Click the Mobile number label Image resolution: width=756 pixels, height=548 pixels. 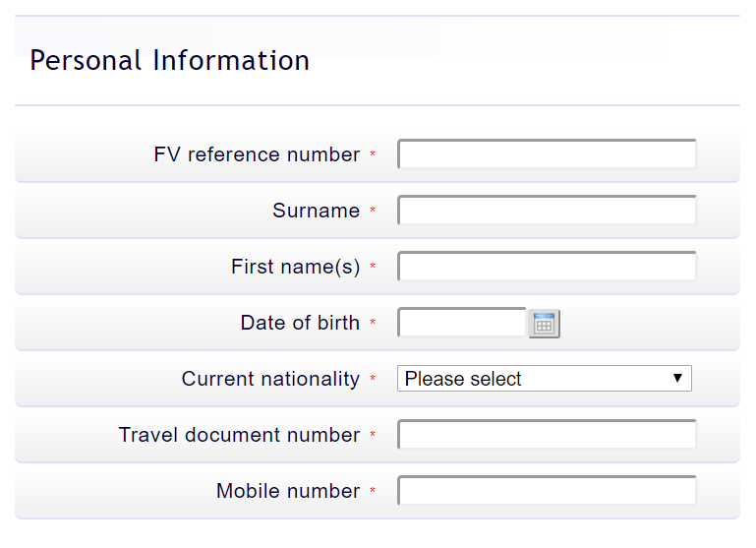click(288, 491)
